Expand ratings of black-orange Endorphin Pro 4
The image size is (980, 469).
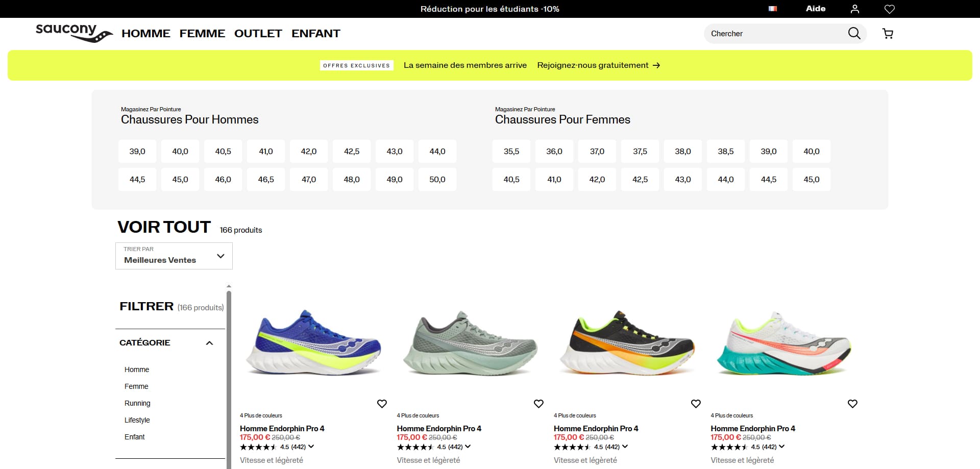[625, 447]
